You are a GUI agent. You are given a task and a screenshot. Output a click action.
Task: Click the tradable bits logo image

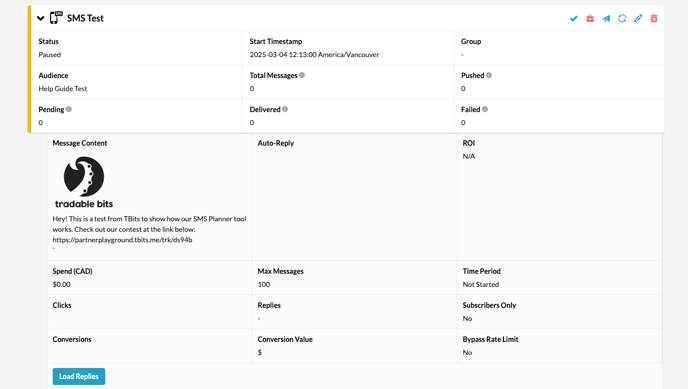84,182
